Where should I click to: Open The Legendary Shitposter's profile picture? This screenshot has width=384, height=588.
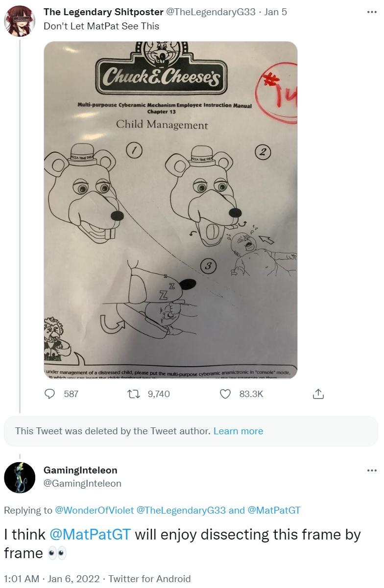tap(19, 19)
